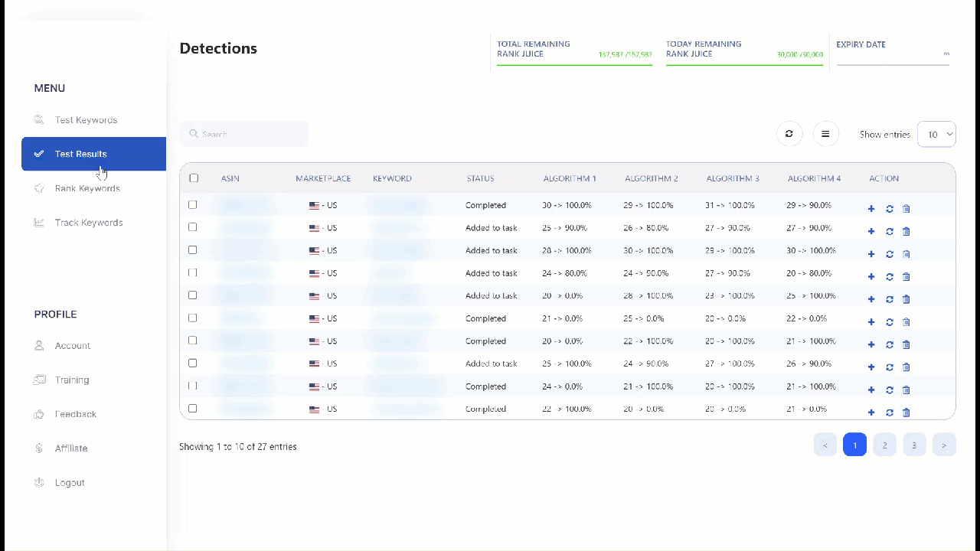Go to next page with right arrow

click(944, 445)
